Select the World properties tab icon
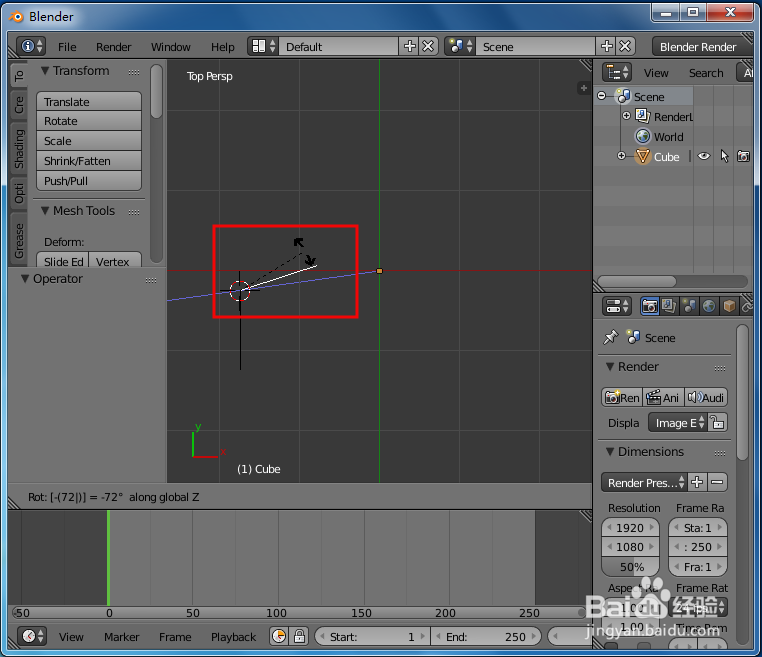 coord(709,306)
